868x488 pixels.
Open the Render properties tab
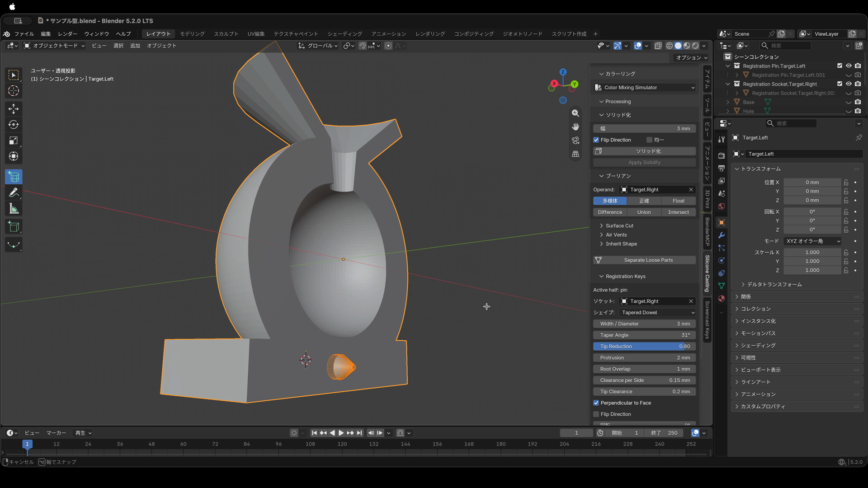pos(722,155)
